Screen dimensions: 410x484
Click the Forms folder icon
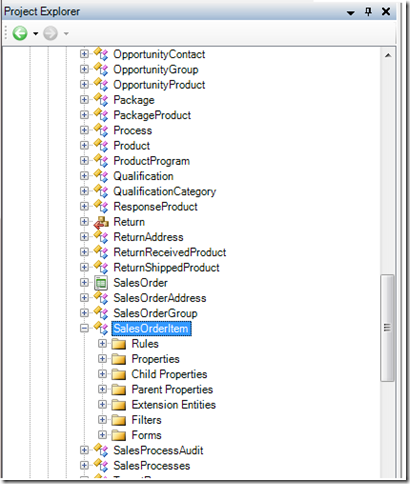[119, 435]
